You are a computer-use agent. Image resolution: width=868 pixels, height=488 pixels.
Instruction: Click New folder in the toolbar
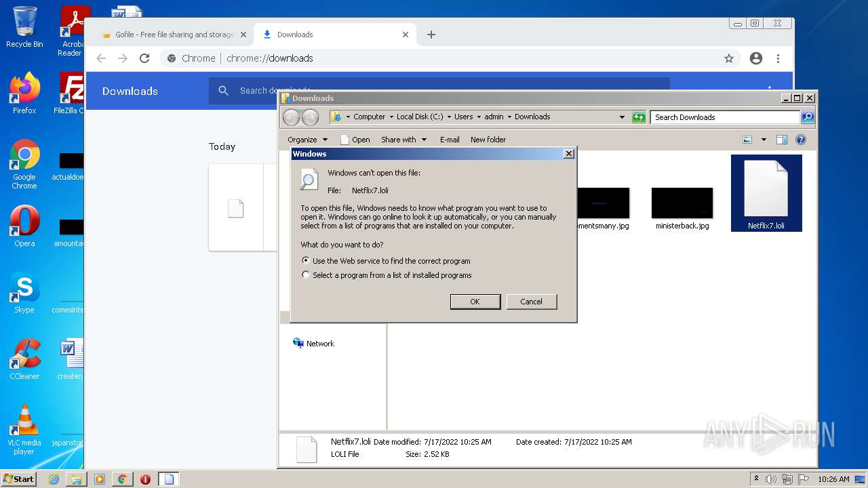(x=488, y=140)
